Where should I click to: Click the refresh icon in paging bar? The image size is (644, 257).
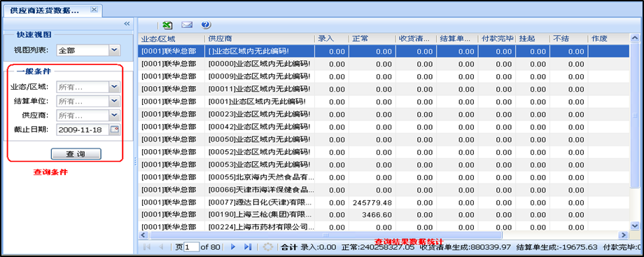pyautogui.click(x=268, y=247)
